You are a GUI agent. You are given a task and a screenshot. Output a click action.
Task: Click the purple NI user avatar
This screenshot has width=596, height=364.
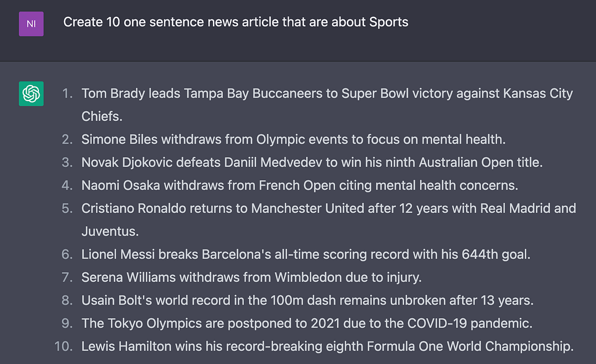(31, 23)
